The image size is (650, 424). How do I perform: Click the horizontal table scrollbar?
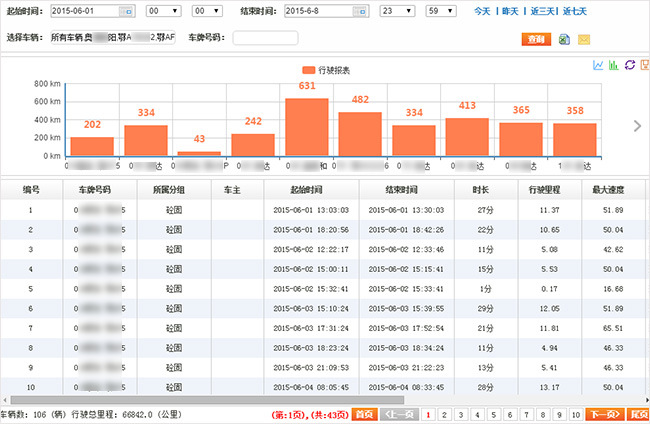coord(207,400)
